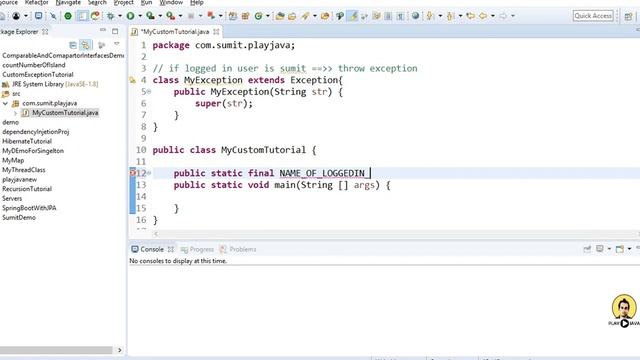This screenshot has width=640, height=360.
Task: Click the Back navigation arrow
Action: coord(483,16)
